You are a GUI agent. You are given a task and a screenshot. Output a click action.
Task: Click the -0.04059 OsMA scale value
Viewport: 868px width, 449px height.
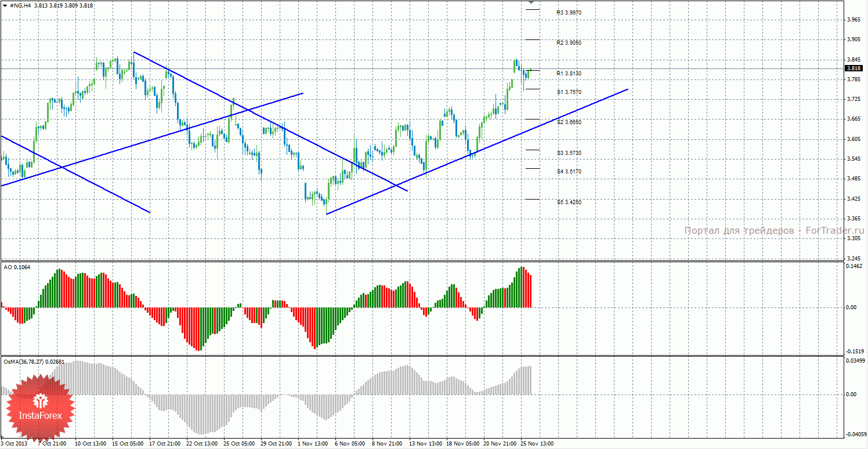pos(856,434)
